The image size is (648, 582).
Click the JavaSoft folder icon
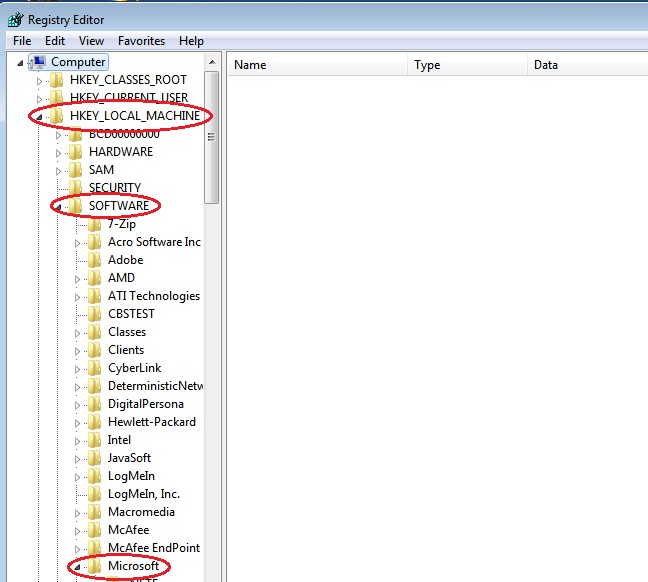tap(95, 458)
